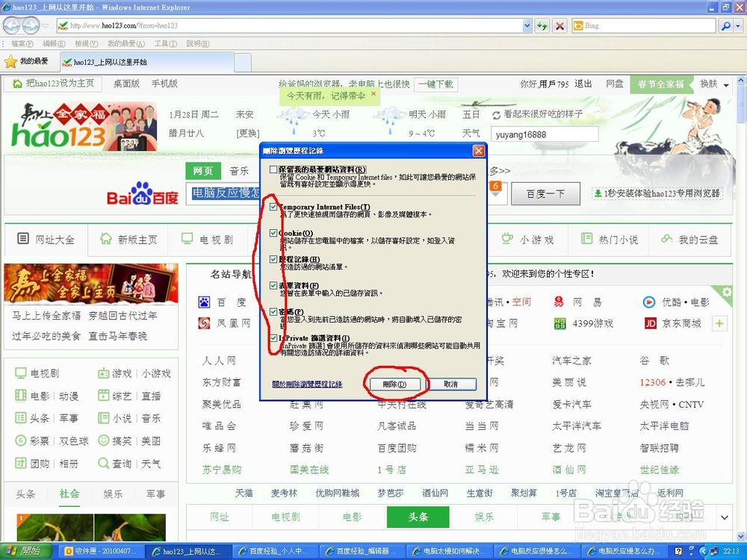Click the 热门小说 book icon
747x560 pixels.
pyautogui.click(x=587, y=238)
